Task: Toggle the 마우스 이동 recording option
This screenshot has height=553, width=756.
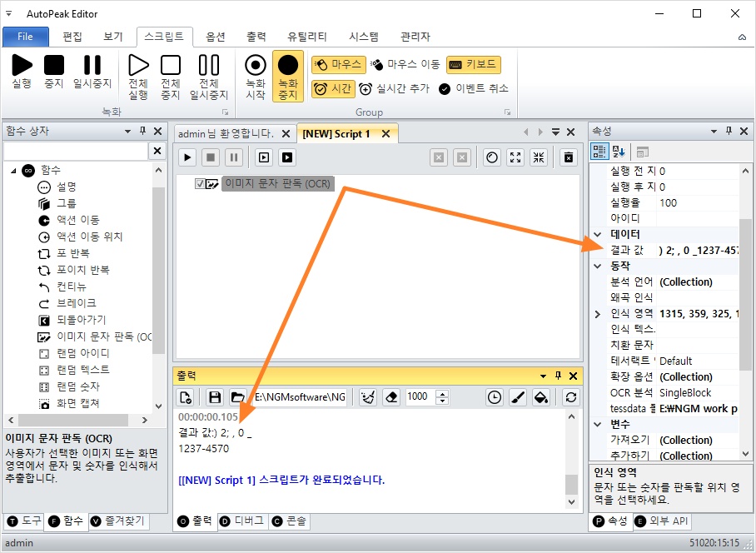Action: pyautogui.click(x=405, y=64)
